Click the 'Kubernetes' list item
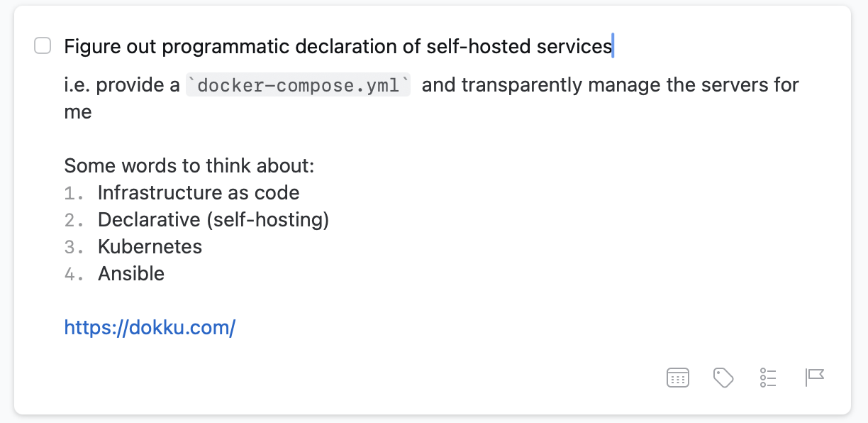Viewport: 868px width, 423px height. click(x=150, y=247)
